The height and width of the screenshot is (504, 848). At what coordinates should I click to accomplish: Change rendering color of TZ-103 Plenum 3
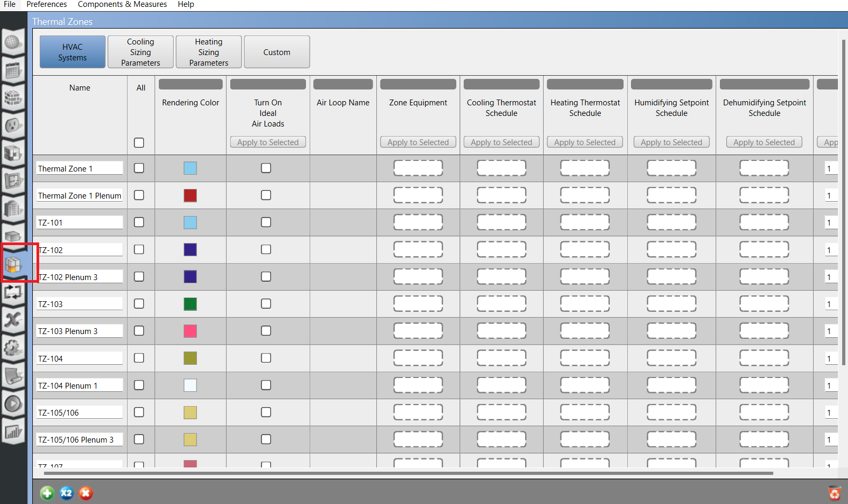pyautogui.click(x=191, y=331)
